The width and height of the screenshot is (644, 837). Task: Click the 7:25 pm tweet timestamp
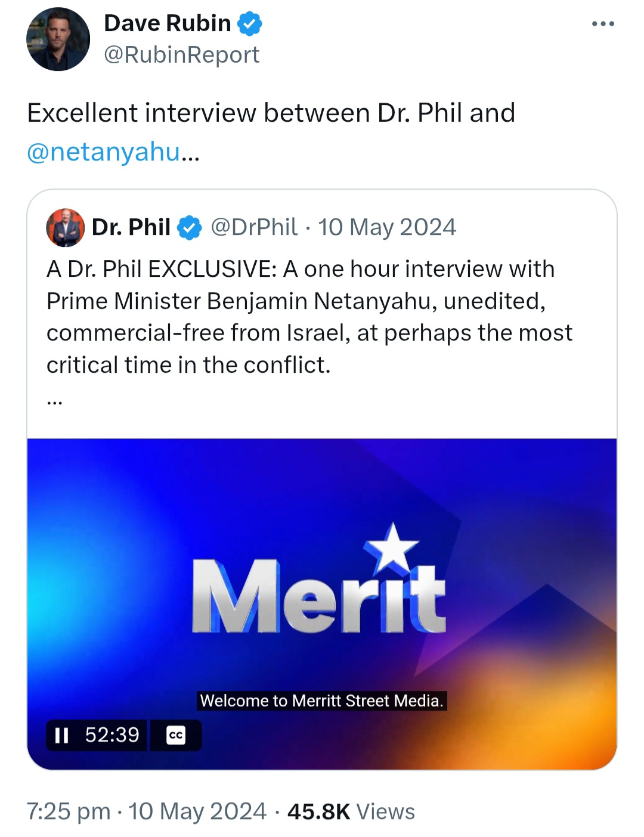[x=69, y=811]
